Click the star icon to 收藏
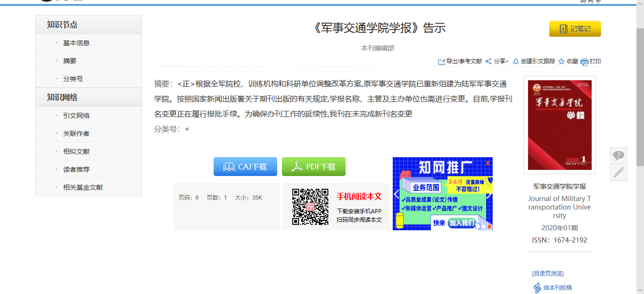This screenshot has height=294, width=644. pyautogui.click(x=561, y=61)
